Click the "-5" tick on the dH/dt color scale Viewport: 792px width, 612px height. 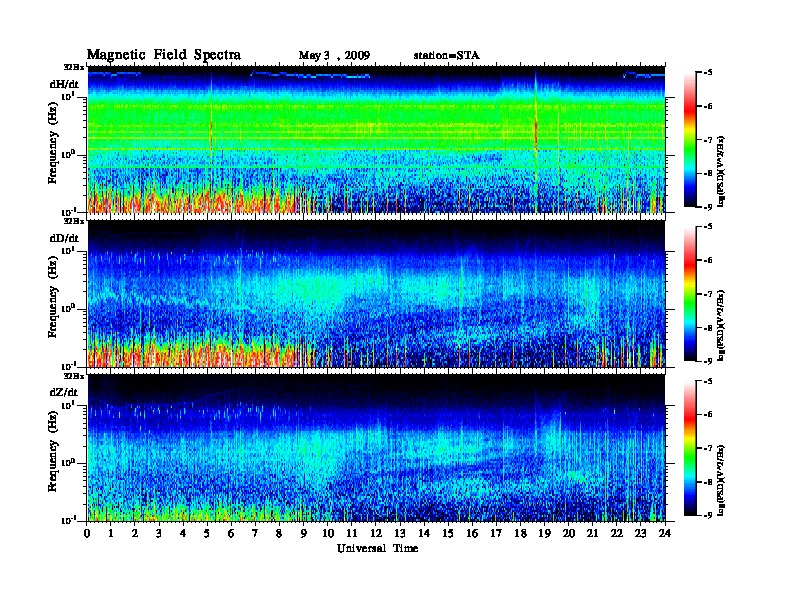click(708, 73)
